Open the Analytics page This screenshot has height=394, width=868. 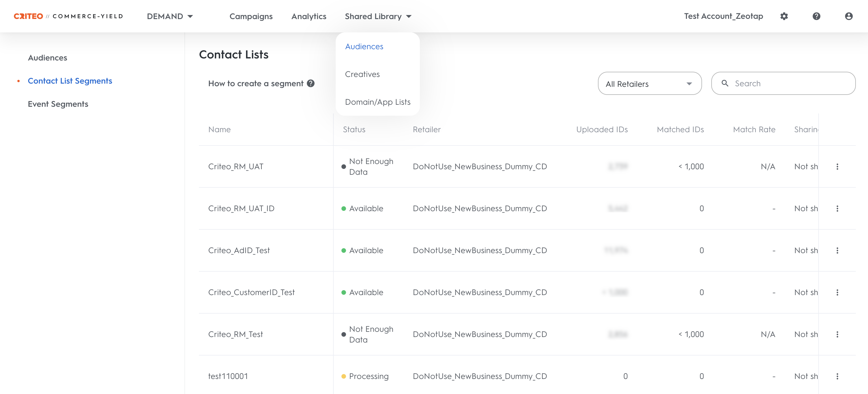pyautogui.click(x=309, y=16)
